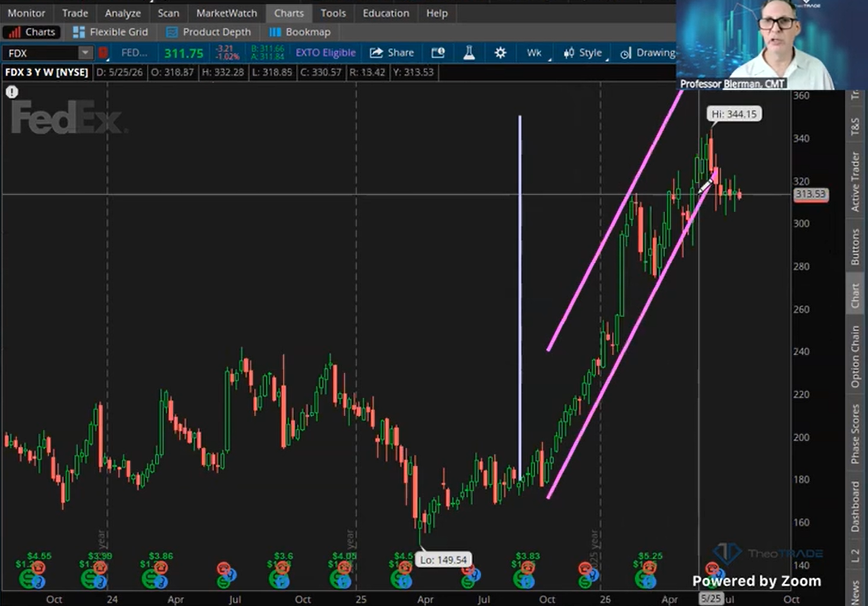
Task: Click the $4.55 earnings value
Action: (x=39, y=556)
